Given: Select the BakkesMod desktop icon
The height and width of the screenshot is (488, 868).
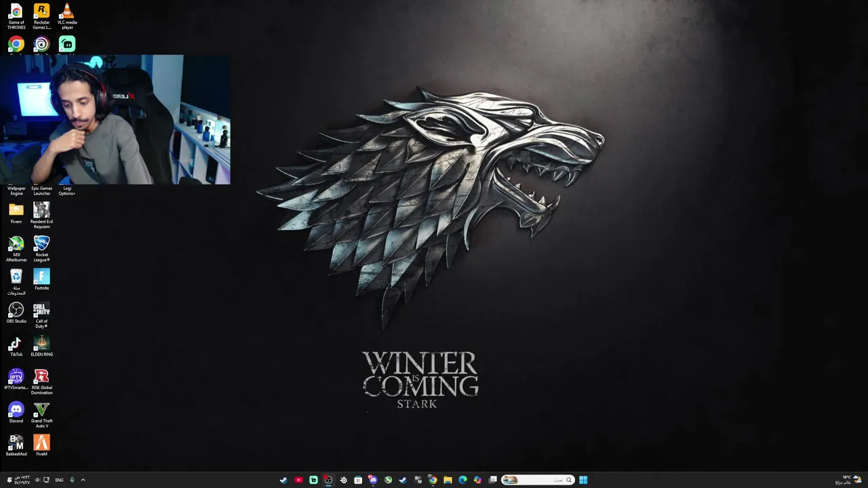Looking at the screenshot, I should [x=16, y=446].
